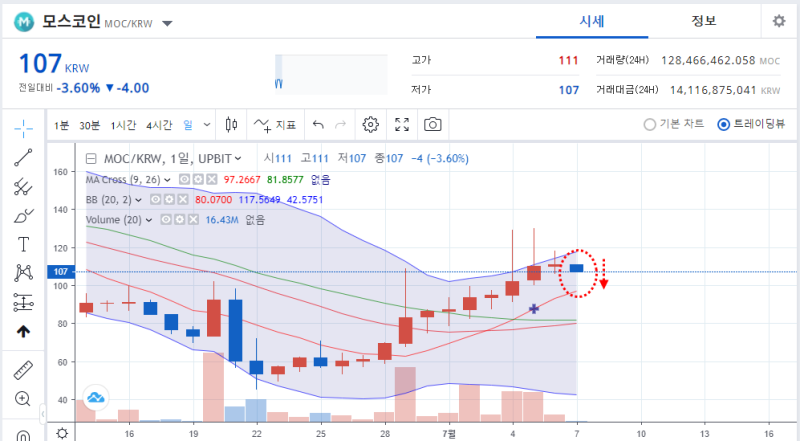Collapse the indicator legend box
Screen dimensions: 800x441
click(x=91, y=159)
